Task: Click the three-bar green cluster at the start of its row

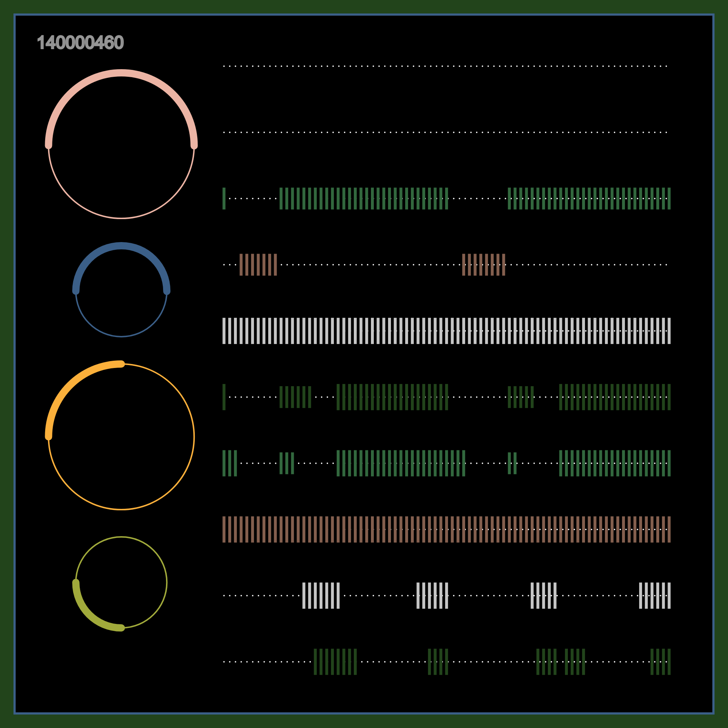Action: coord(229,463)
